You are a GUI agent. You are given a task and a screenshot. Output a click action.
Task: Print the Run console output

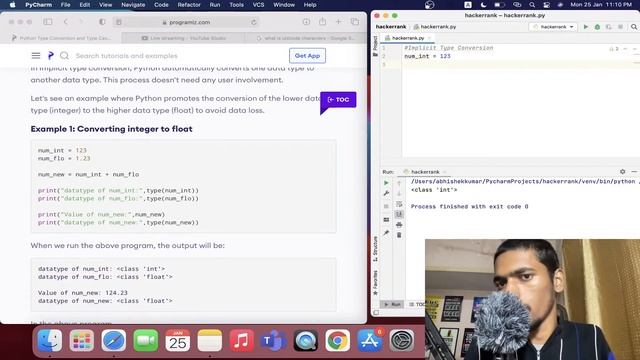(x=399, y=225)
